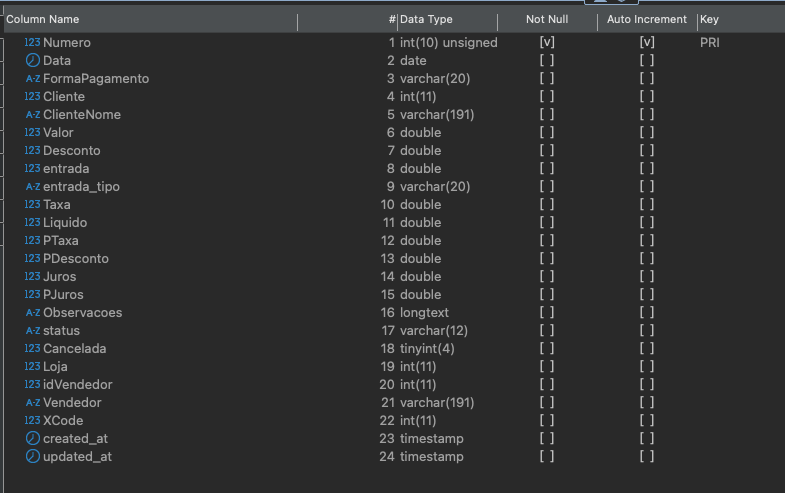Enable Not Null for the Cliente column
This screenshot has height=493, width=785.
pos(547,97)
